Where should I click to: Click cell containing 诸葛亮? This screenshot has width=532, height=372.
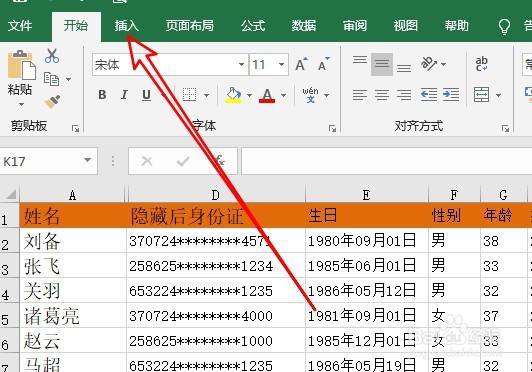click(73, 316)
